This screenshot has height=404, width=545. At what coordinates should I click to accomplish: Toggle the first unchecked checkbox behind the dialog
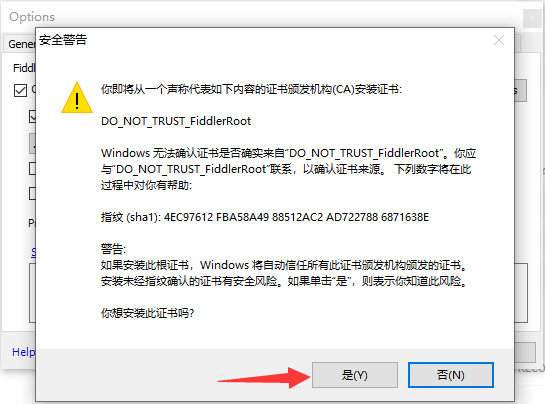click(x=32, y=168)
